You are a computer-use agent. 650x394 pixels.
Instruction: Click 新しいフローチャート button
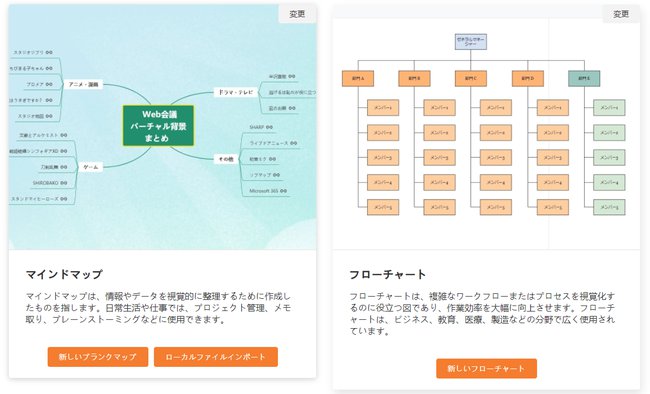point(486,368)
